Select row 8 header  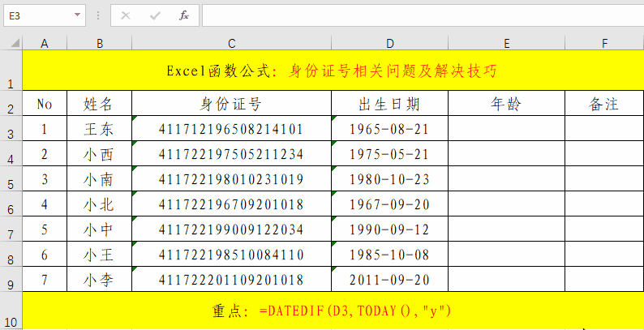[11, 254]
